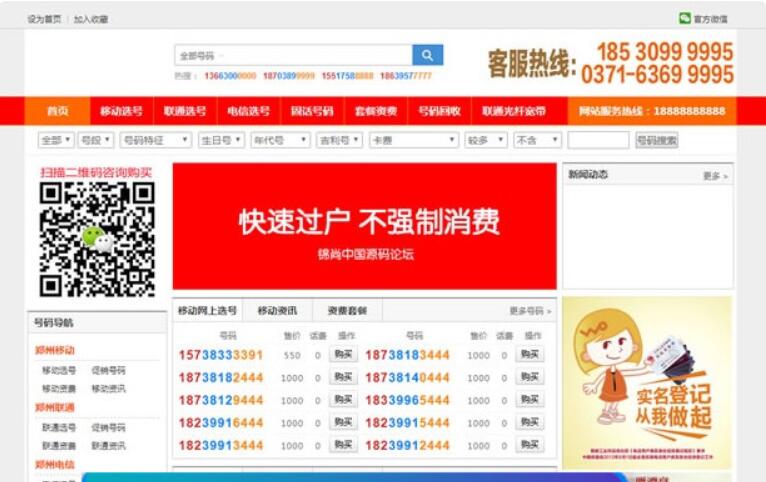This screenshot has width=766, height=482.
Task: Switch to the 资费套餐 tab
Action: tap(347, 311)
